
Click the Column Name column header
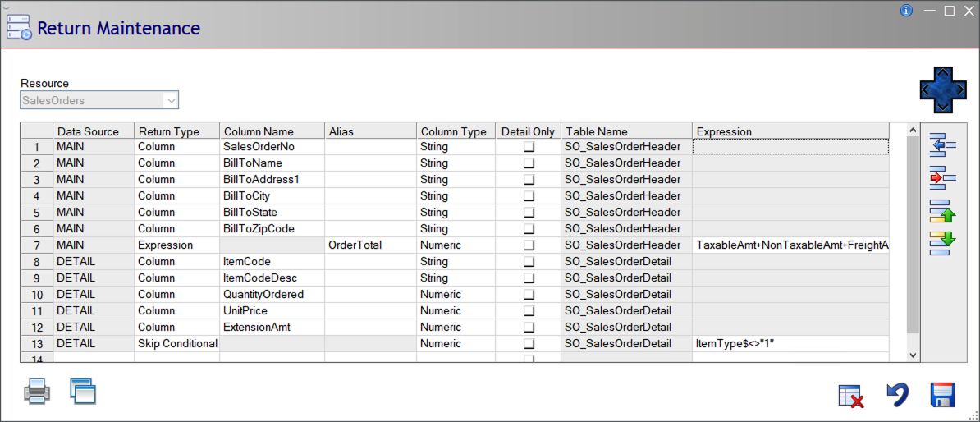coord(272,131)
